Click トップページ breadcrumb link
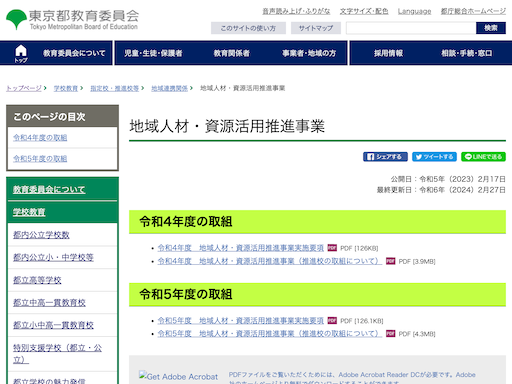Viewport: 512px width, 384px height. click(24, 88)
